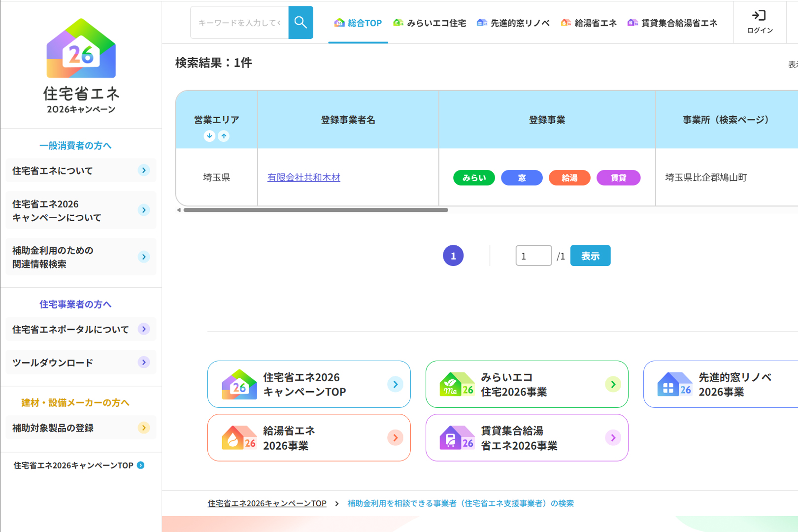The image size is (798, 532).
Task: Click the magnifying glass search button
Action: (300, 23)
